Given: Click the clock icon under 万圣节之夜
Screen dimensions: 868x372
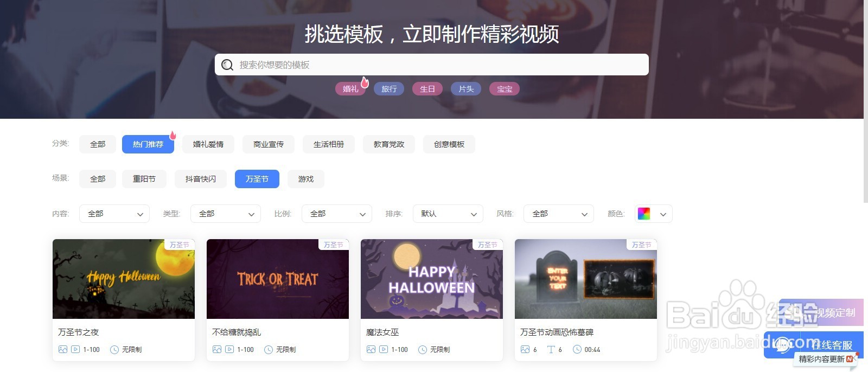Looking at the screenshot, I should [114, 350].
